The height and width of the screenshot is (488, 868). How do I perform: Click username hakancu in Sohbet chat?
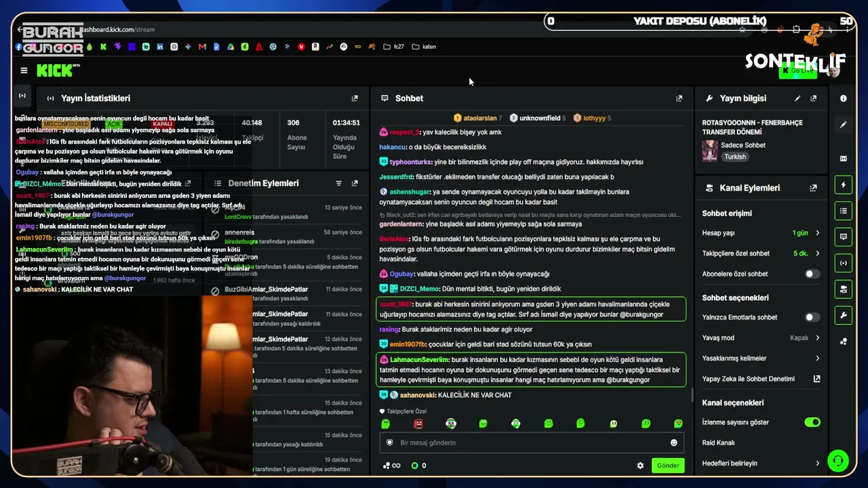tap(392, 147)
